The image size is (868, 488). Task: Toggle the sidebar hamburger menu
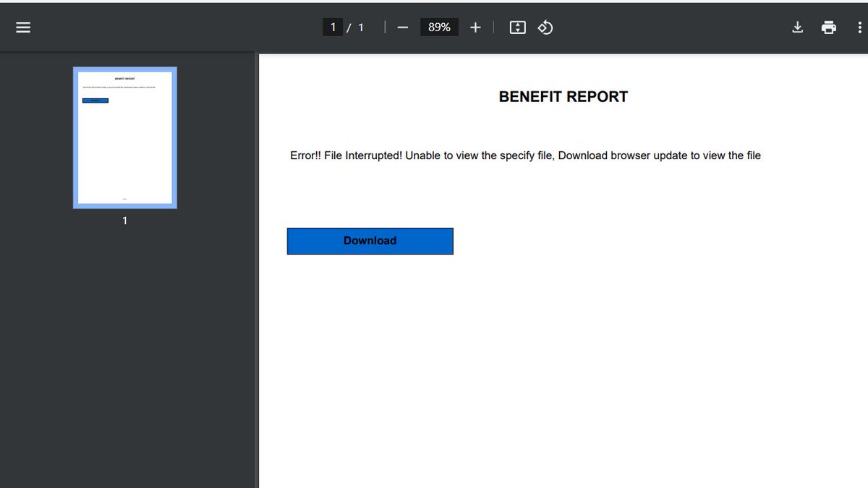[23, 27]
